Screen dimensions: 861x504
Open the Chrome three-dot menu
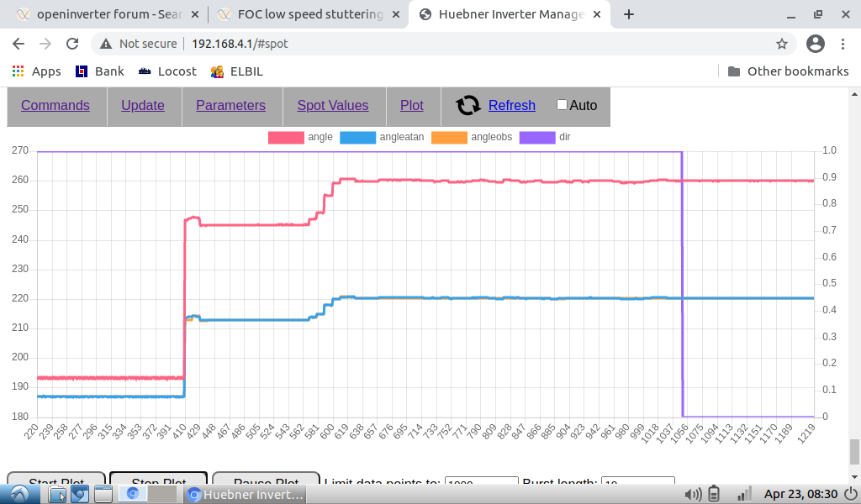(x=843, y=44)
